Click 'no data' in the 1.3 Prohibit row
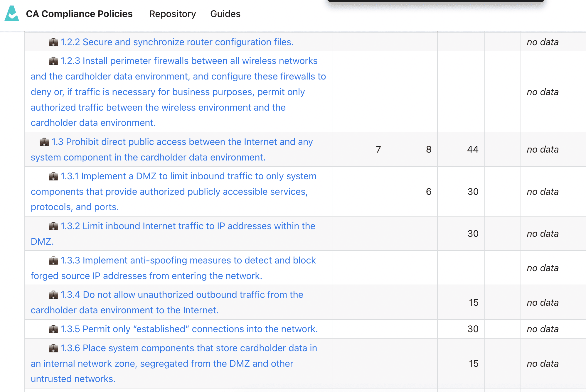 coord(543,149)
